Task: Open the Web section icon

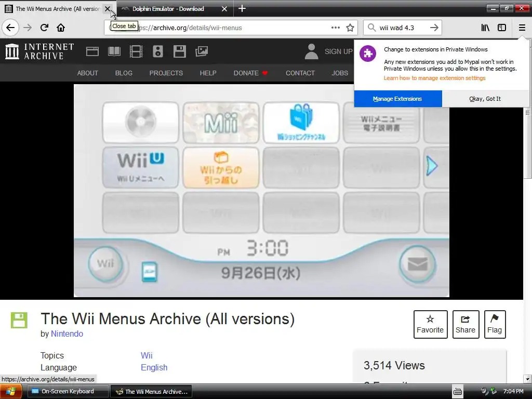Action: tap(92, 51)
